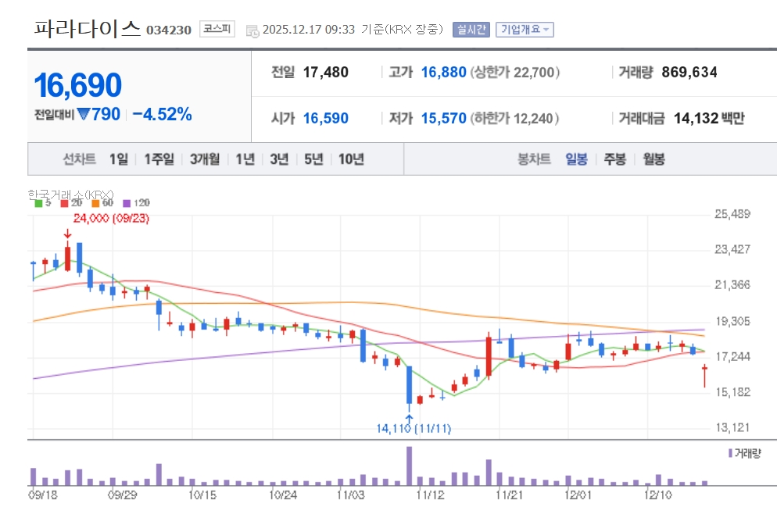Select the 10년 line chart period

pyautogui.click(x=351, y=159)
